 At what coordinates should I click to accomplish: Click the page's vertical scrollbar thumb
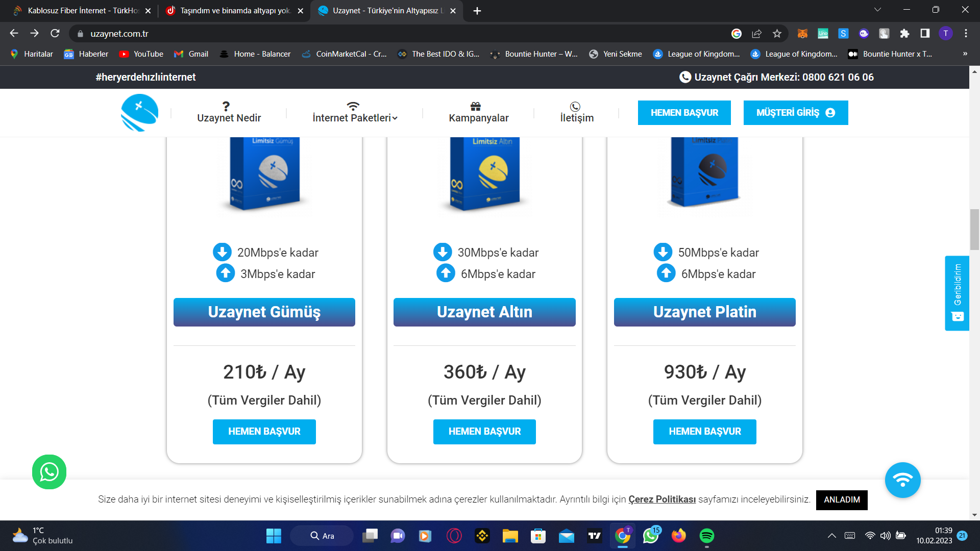click(974, 230)
